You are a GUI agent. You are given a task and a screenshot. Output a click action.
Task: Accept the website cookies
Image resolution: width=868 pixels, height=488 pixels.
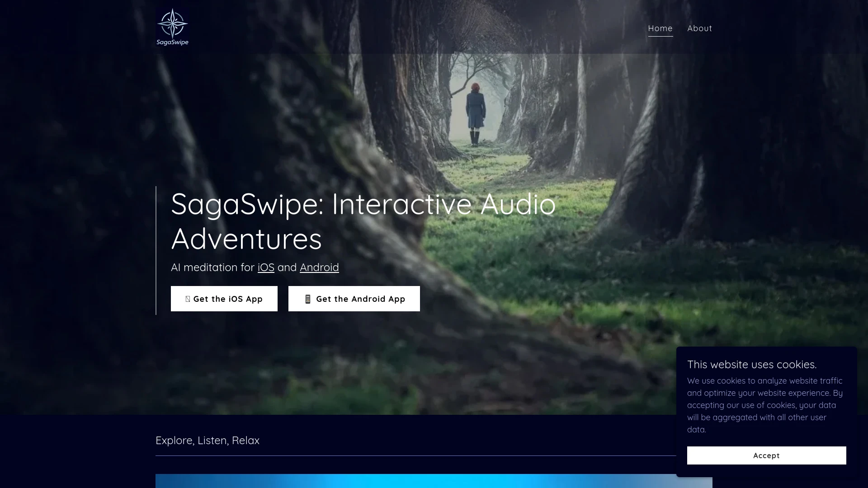(766, 455)
